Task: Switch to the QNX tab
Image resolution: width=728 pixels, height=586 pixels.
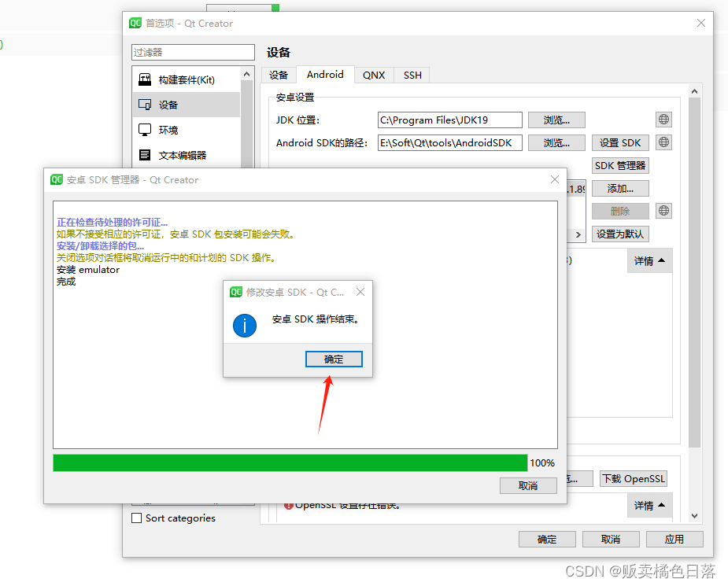Action: tap(373, 75)
